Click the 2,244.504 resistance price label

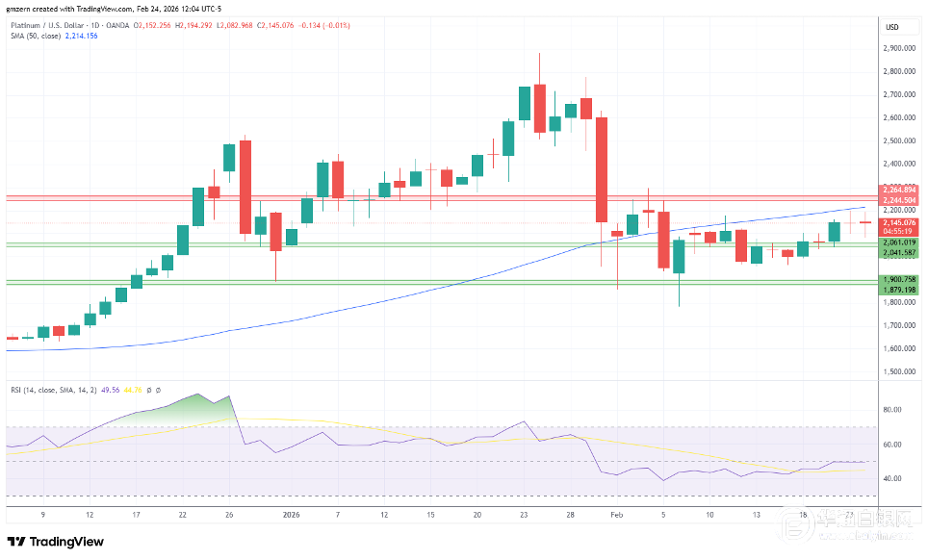899,200
